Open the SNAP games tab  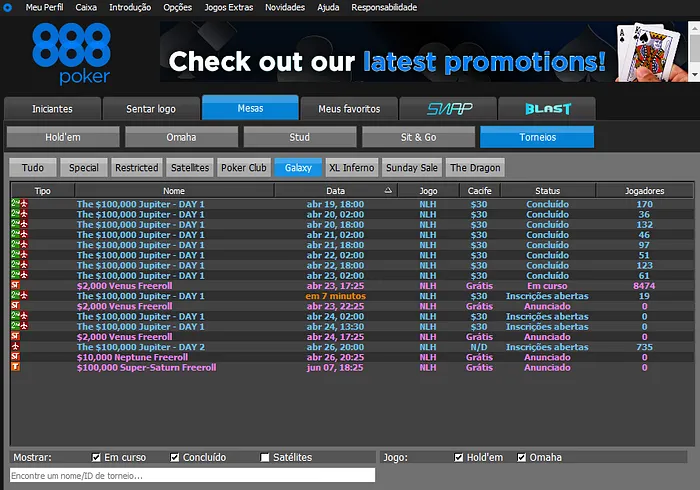(448, 108)
